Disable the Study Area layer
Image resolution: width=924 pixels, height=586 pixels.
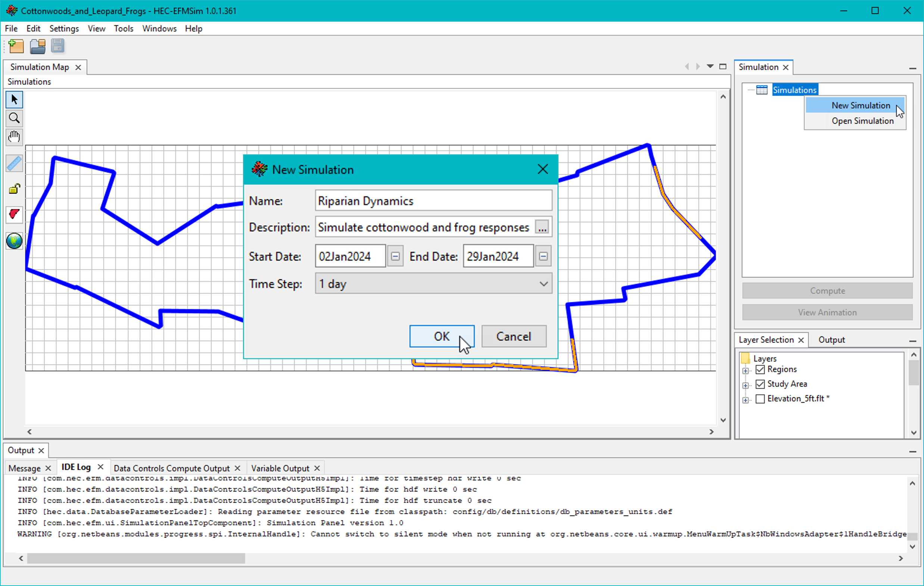click(x=760, y=384)
